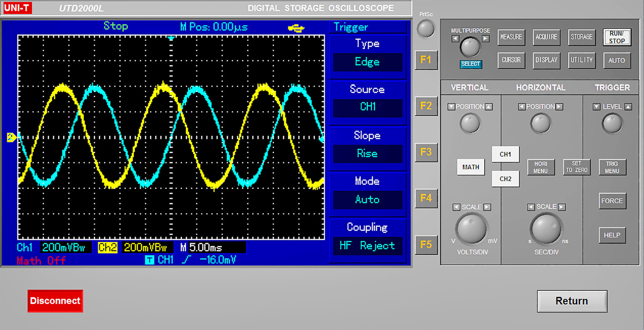Screen dimensions: 644x330
Task: Change the Coupling HF Reject option
Action: point(368,246)
